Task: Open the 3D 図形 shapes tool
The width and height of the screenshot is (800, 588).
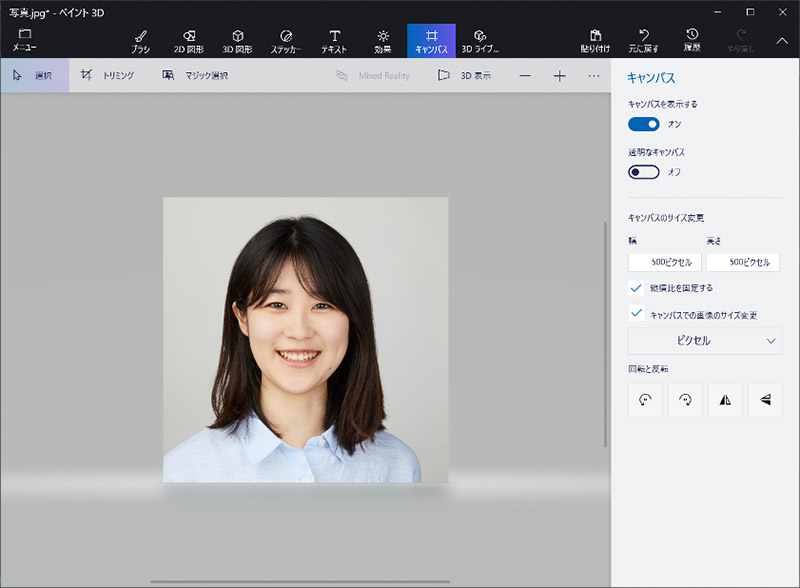Action: coord(237,40)
